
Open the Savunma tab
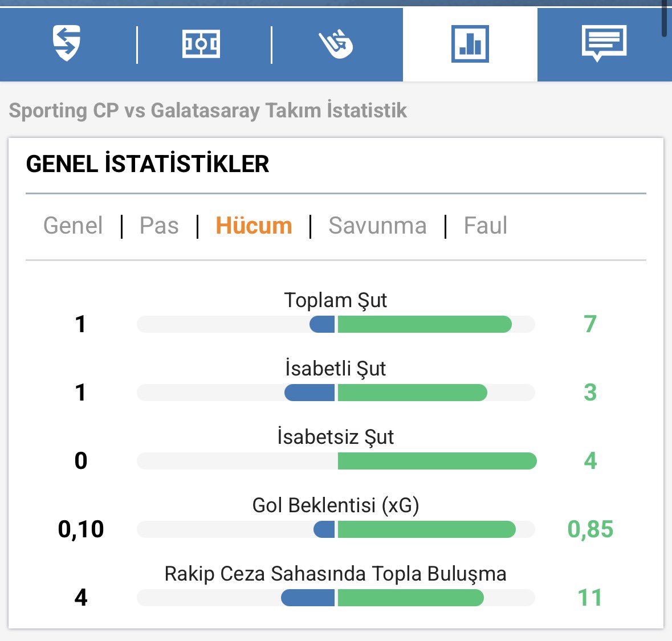tap(377, 226)
